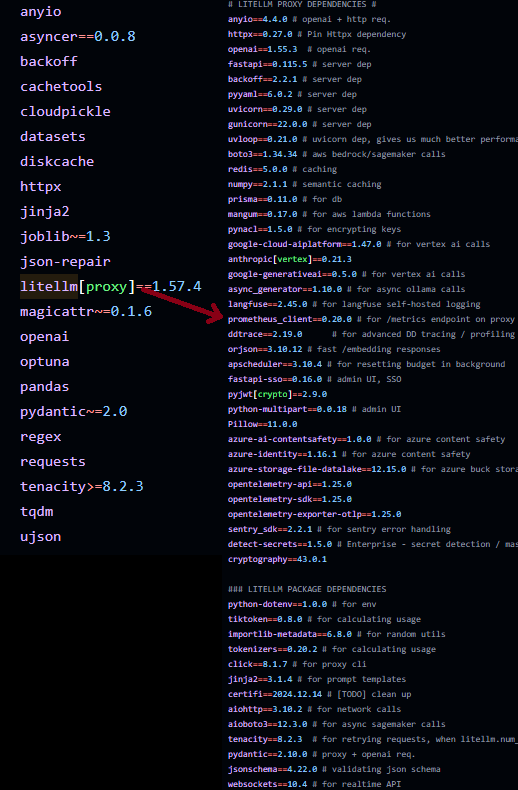
Task: Click the pynacl==1.5.0 line
Action: (314, 229)
